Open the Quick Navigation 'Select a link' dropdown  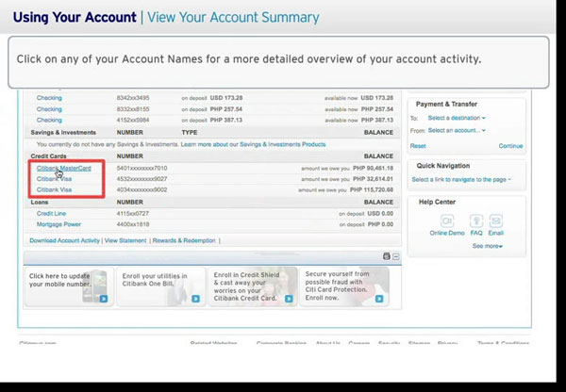click(x=461, y=180)
